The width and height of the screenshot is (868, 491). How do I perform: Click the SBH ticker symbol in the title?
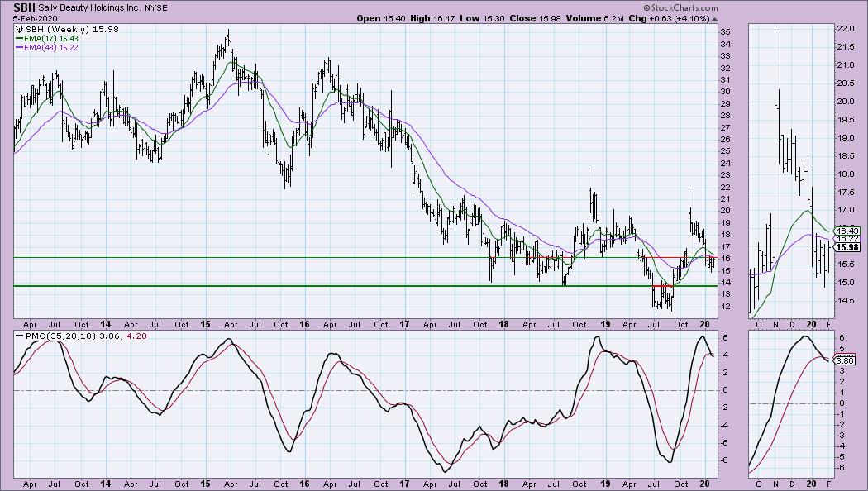click(x=24, y=7)
